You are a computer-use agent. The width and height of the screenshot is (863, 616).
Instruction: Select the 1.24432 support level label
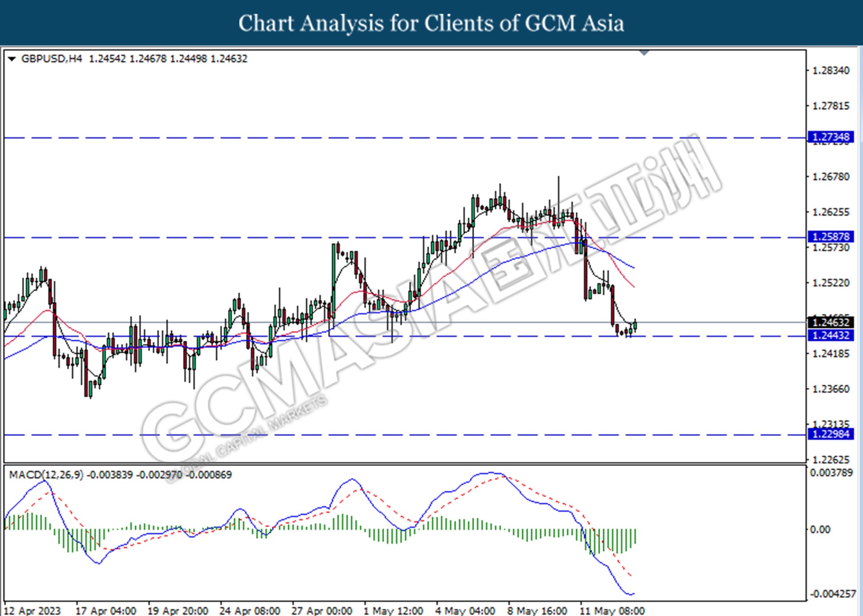coord(830,335)
